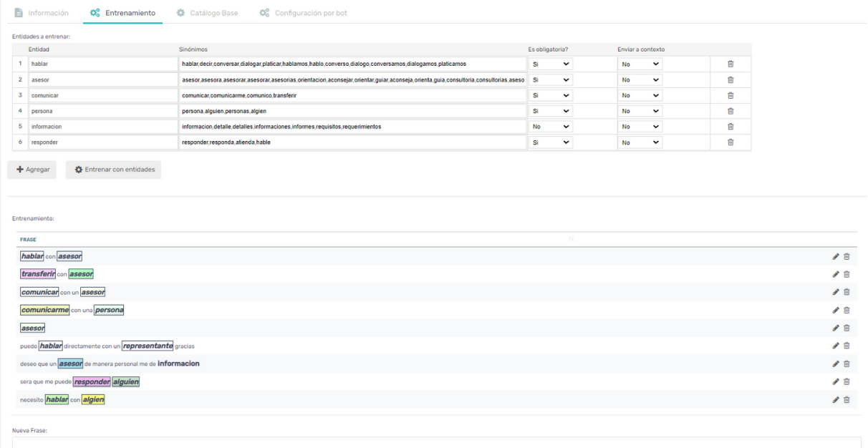Image resolution: width=868 pixels, height=448 pixels.
Task: Click trash icon for 'informacion' entity row
Action: pyautogui.click(x=730, y=127)
